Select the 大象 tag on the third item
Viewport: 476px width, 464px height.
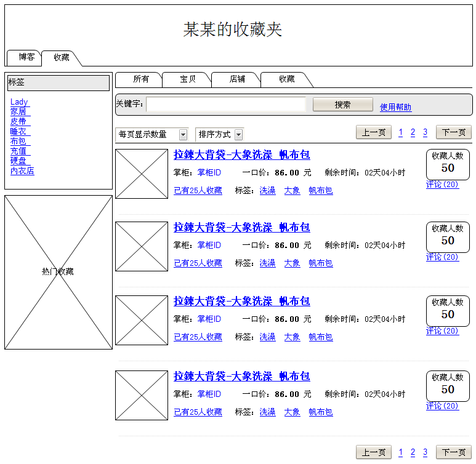coord(292,337)
